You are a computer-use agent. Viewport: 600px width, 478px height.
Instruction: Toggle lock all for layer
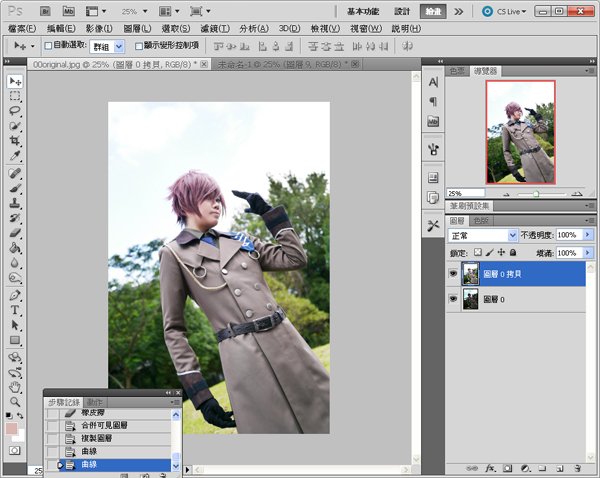tap(513, 253)
